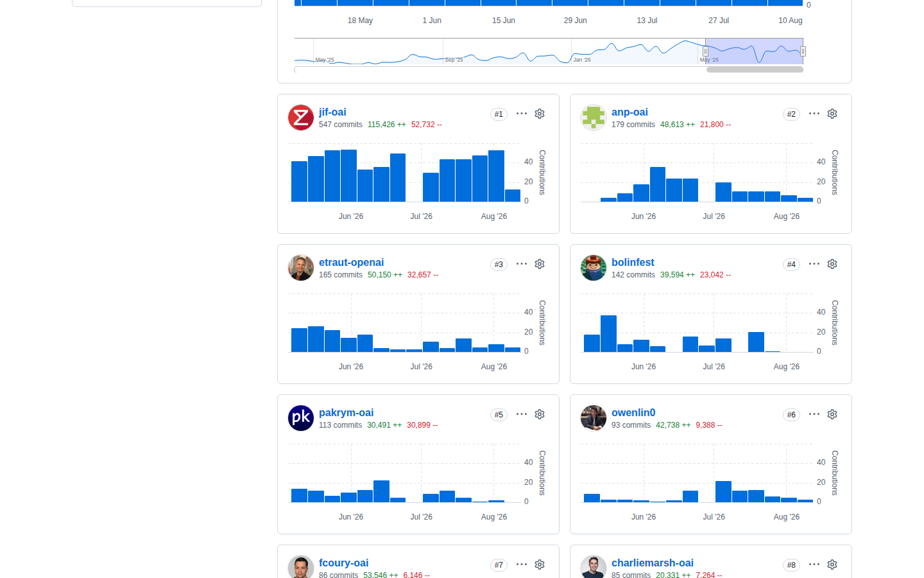Screen dimensions: 924x578
Task: Click 547 commits link for jif-oai
Action: pos(341,125)
